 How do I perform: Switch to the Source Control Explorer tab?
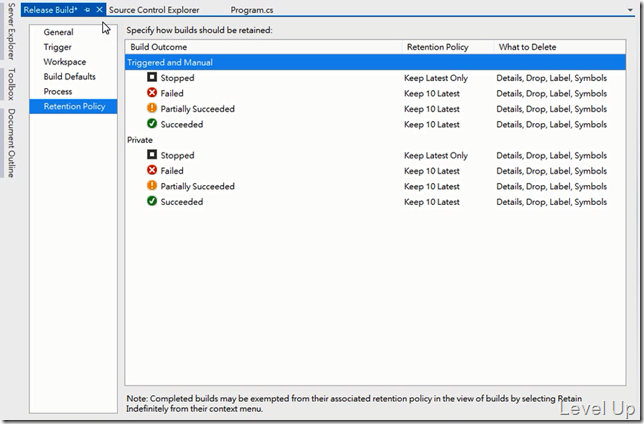click(154, 10)
